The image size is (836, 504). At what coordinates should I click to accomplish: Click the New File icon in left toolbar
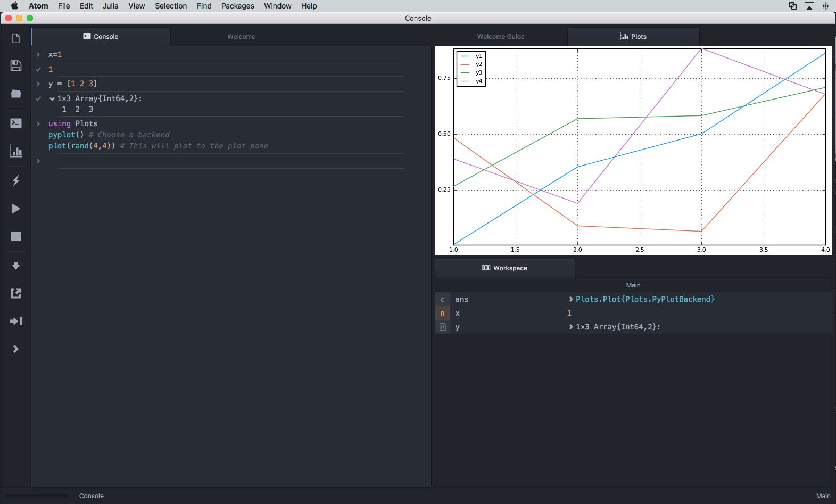point(16,38)
